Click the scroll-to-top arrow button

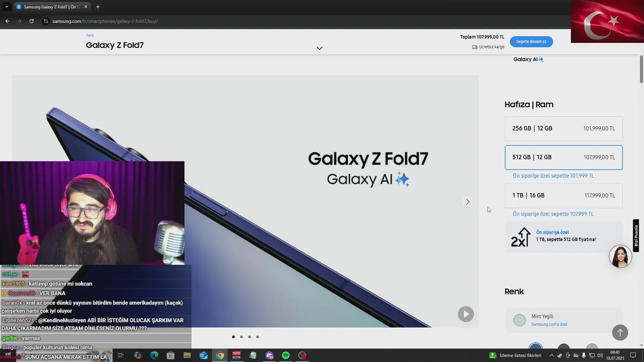point(620,332)
